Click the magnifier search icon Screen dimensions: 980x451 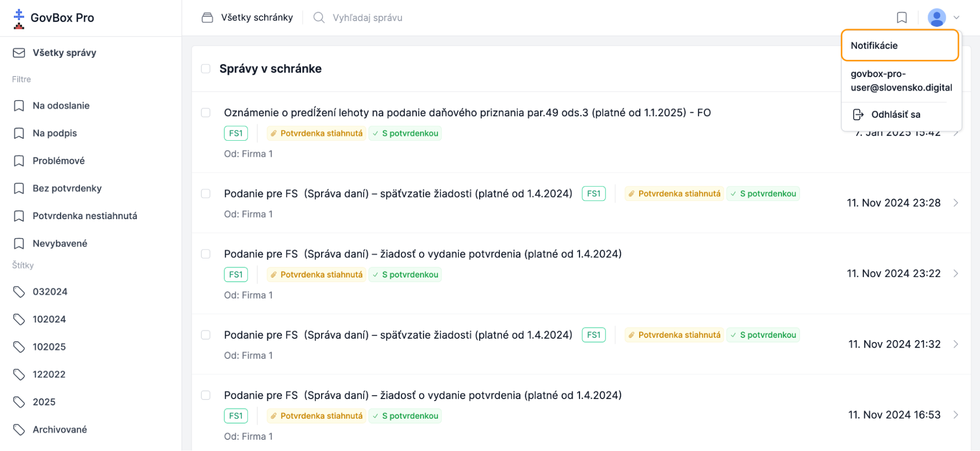(319, 18)
